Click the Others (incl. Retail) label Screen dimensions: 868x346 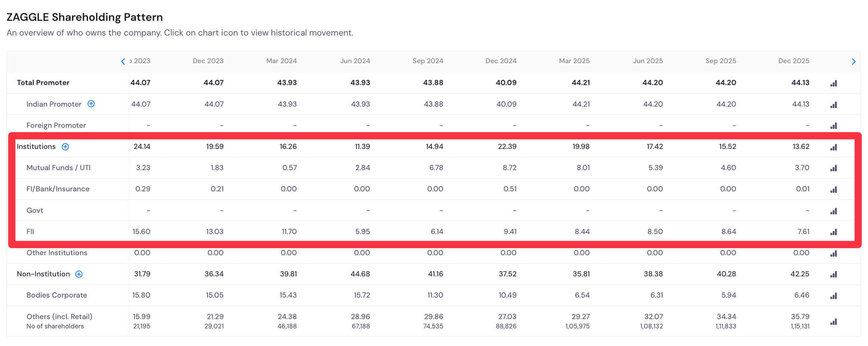(59, 317)
